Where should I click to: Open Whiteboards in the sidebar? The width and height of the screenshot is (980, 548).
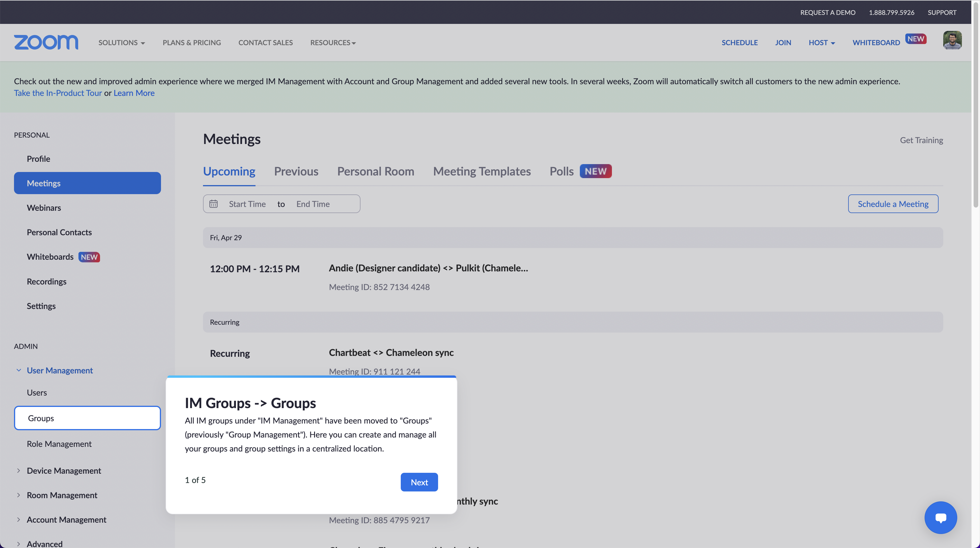click(50, 257)
